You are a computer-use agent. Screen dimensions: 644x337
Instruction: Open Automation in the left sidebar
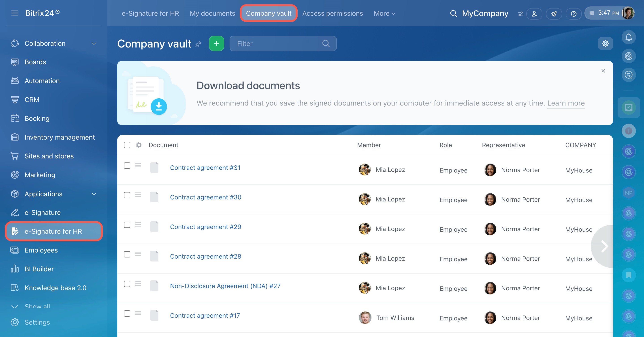(42, 81)
